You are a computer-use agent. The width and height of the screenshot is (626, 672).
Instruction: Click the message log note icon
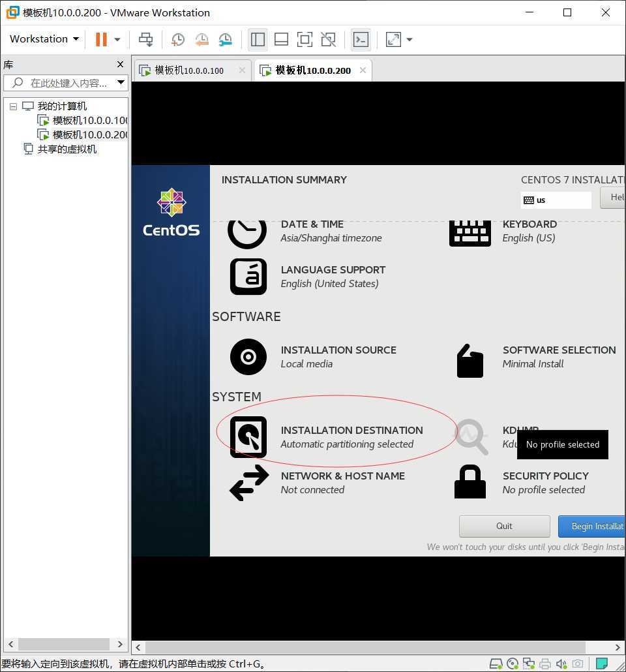602,664
